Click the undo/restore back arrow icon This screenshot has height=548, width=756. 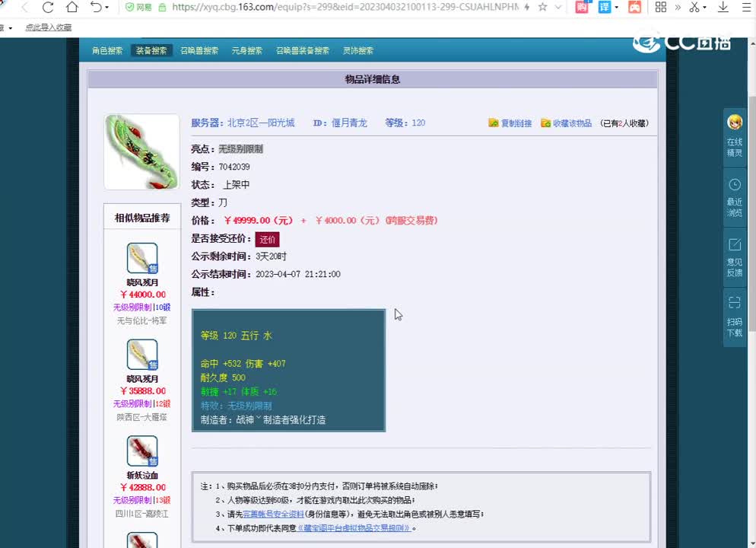click(96, 8)
